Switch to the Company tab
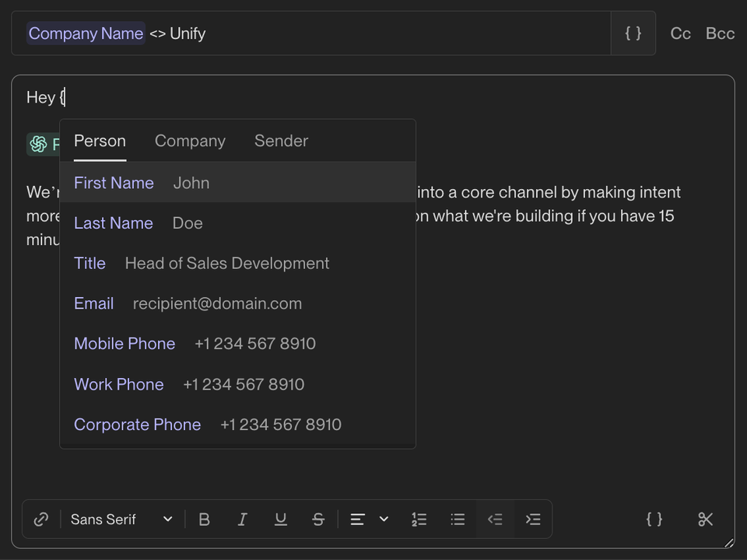The image size is (747, 560). pyautogui.click(x=190, y=141)
